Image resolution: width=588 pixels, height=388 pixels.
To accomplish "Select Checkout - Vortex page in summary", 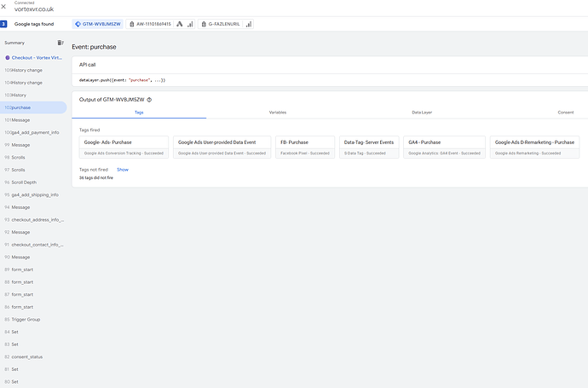I will click(35, 57).
